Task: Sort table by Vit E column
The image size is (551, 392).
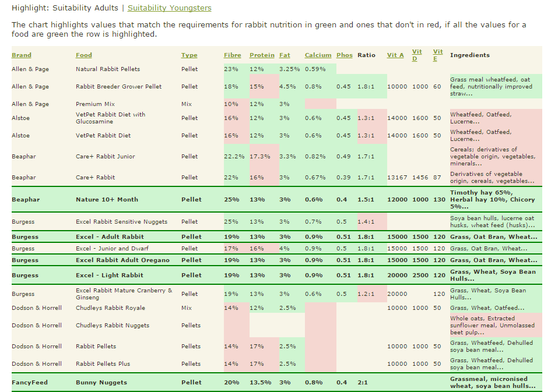Action: 438,55
